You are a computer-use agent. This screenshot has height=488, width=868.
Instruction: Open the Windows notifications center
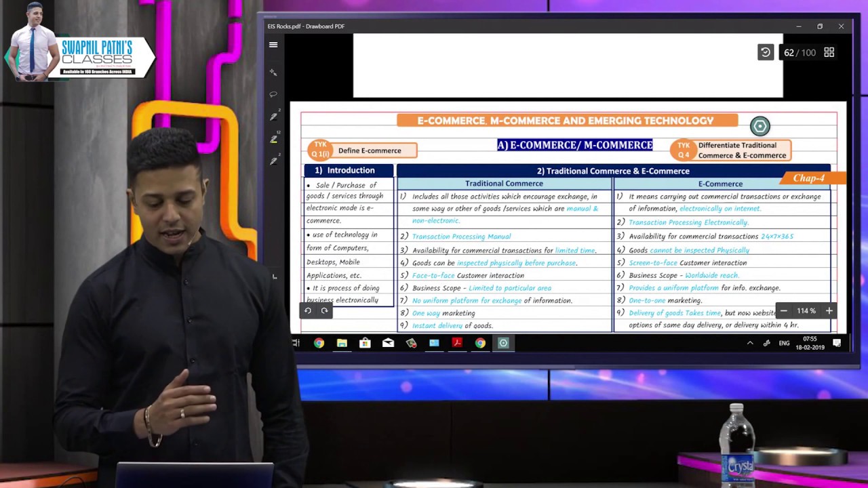[837, 344]
